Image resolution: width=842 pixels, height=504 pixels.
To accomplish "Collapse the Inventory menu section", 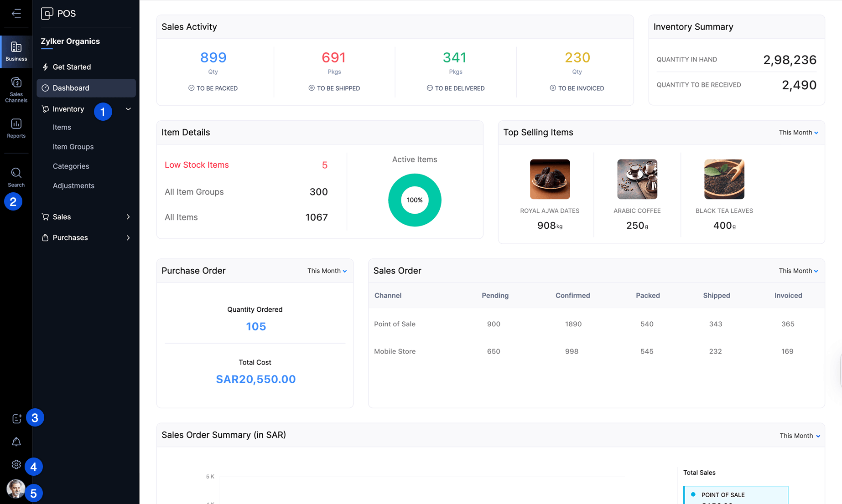I will 128,109.
